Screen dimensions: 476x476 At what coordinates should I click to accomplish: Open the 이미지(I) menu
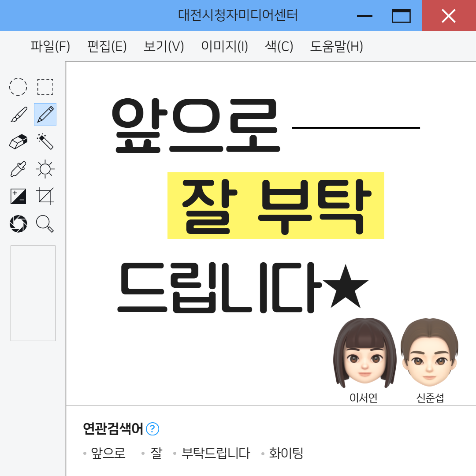coord(225,46)
